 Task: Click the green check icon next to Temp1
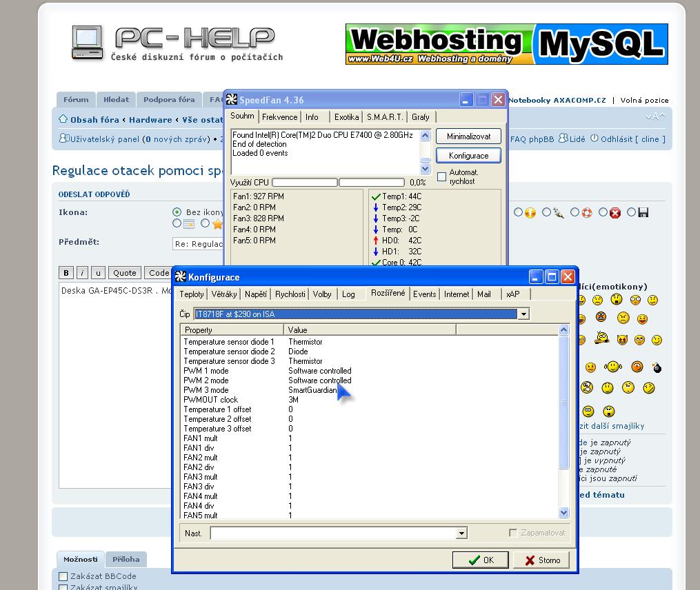point(376,196)
